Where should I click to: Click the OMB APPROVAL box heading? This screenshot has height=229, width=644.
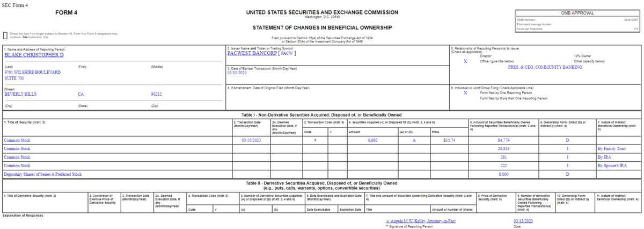pos(576,13)
